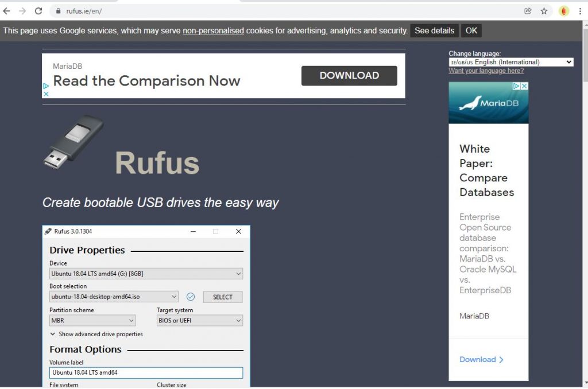Image resolution: width=588 pixels, height=389 pixels.
Task: Reload the rufus.ie page
Action: click(38, 11)
